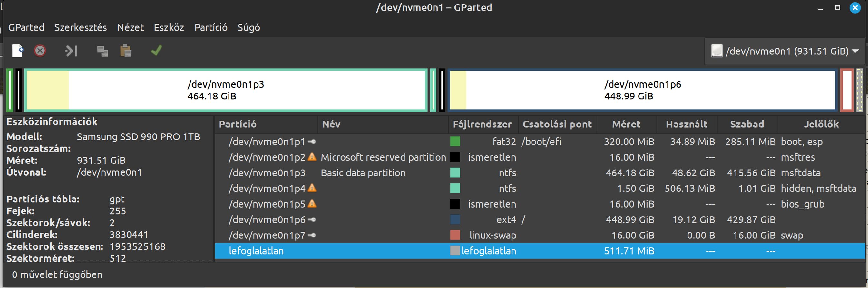Viewport: 868px width, 288px height.
Task: Open the /dev/nvme0n1 device selector dropdown
Action: (x=785, y=51)
